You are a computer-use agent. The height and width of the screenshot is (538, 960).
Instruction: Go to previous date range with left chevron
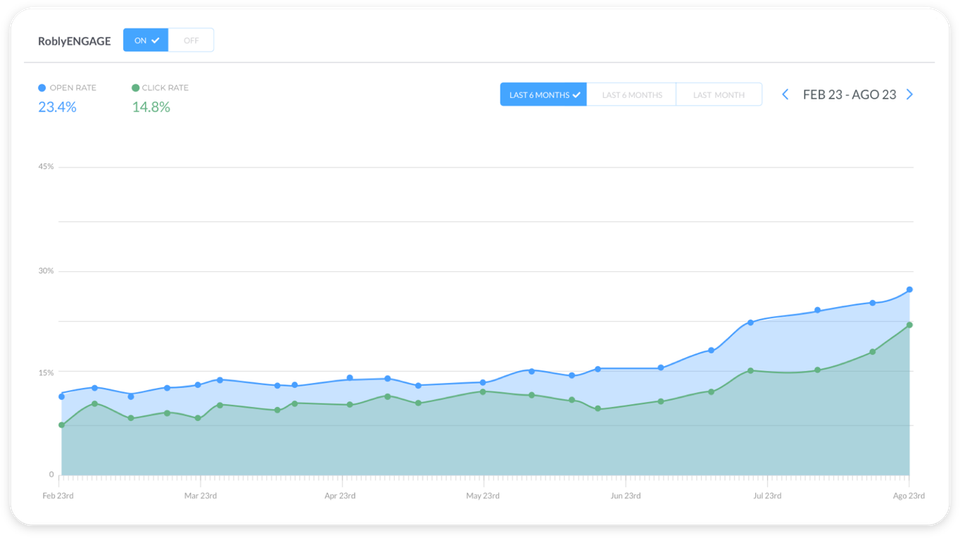(785, 95)
